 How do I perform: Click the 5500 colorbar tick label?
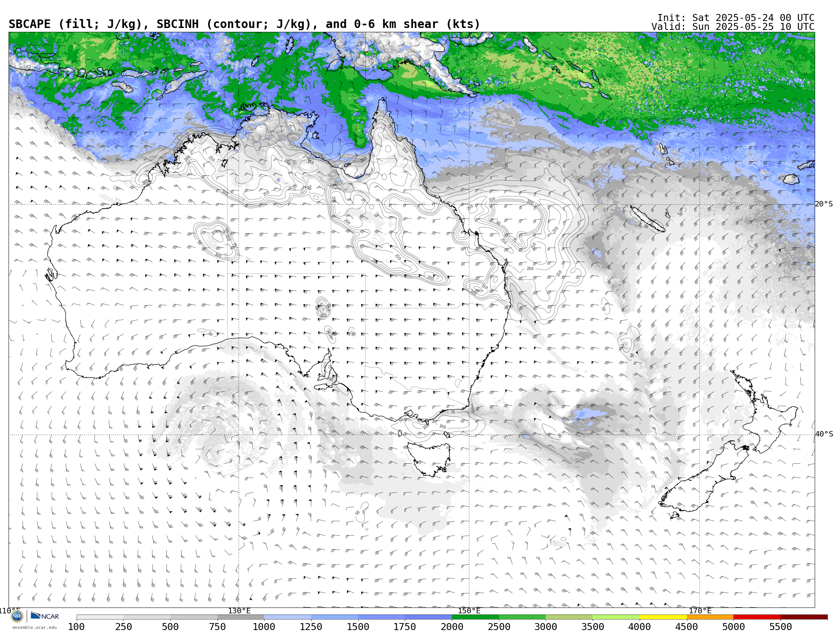[780, 627]
